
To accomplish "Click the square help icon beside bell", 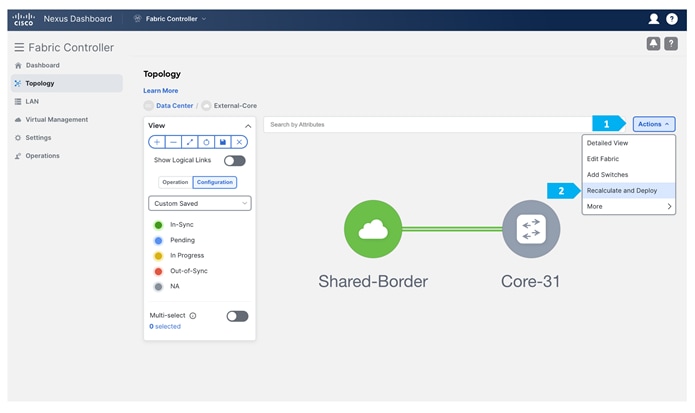I will [x=671, y=43].
